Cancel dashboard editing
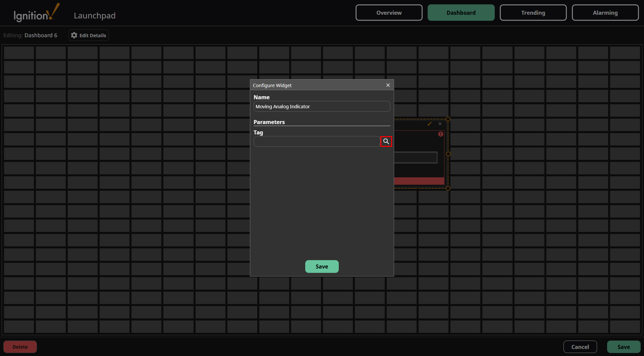644x356 pixels. pos(580,347)
